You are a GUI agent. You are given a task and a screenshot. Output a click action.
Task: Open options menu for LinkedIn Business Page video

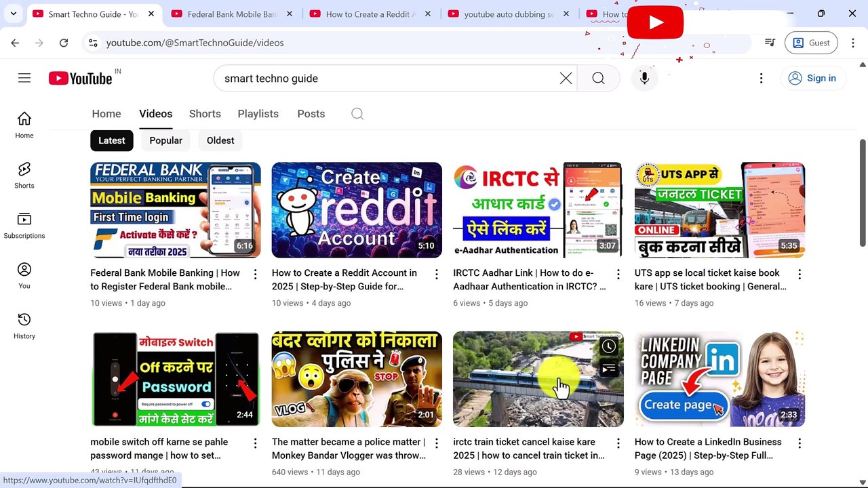(x=800, y=443)
